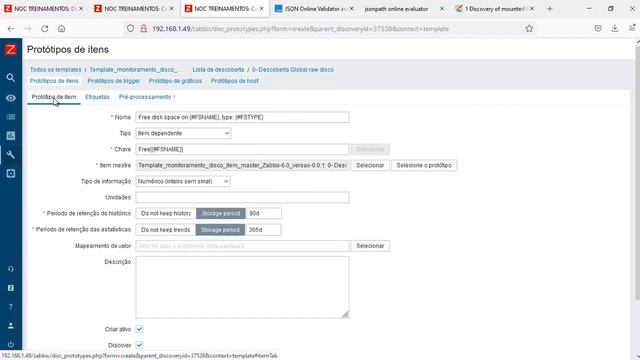Screen dimensions: 640x360
Task: Click the browser address bar URL
Action: coord(300,29)
